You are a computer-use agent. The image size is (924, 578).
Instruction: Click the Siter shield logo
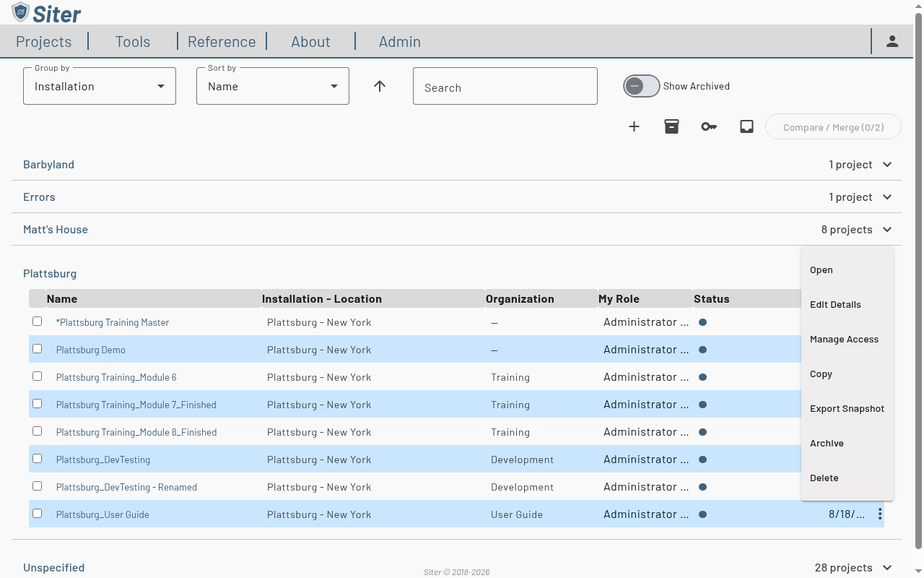pos(20,12)
